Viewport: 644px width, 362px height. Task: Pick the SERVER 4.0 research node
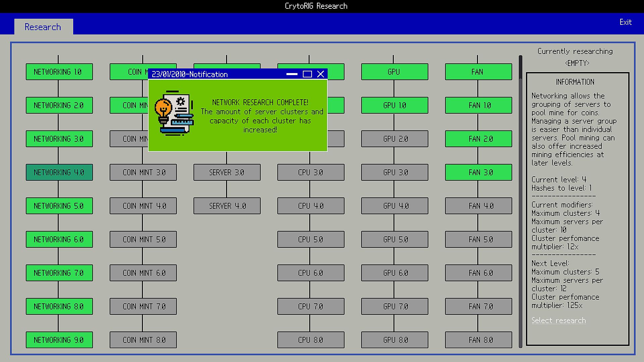pyautogui.click(x=227, y=206)
